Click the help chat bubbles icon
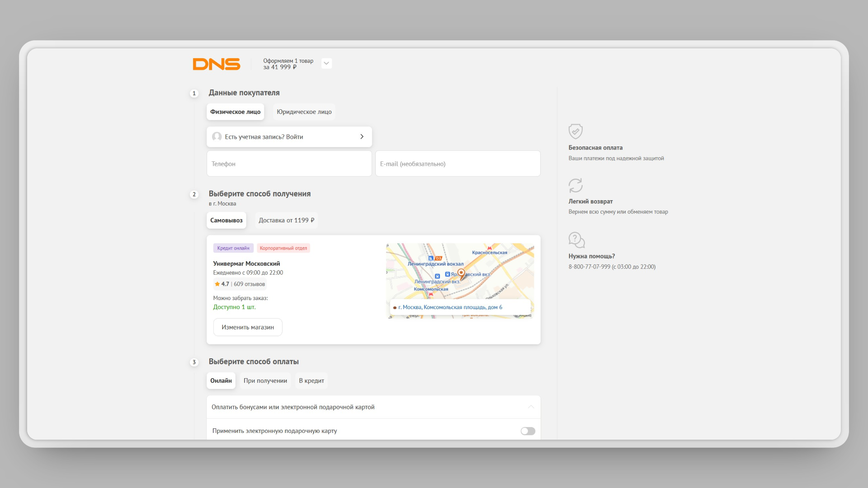The image size is (868, 488). click(x=576, y=240)
